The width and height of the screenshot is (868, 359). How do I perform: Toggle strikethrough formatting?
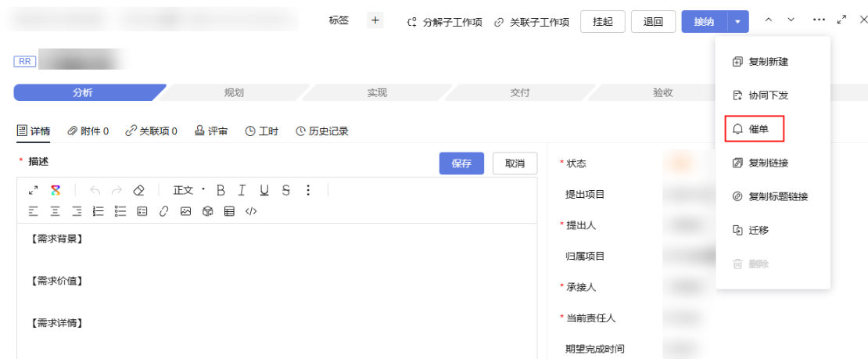285,191
